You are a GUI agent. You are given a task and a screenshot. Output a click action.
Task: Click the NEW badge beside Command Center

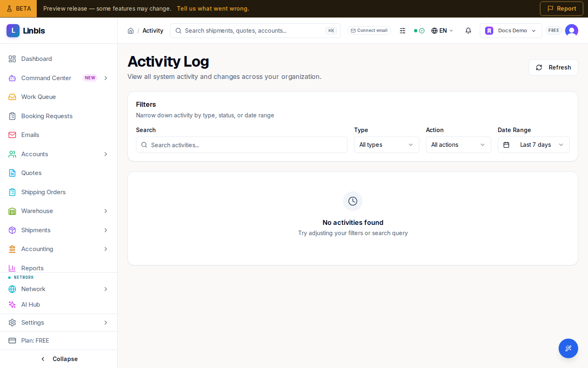point(90,78)
